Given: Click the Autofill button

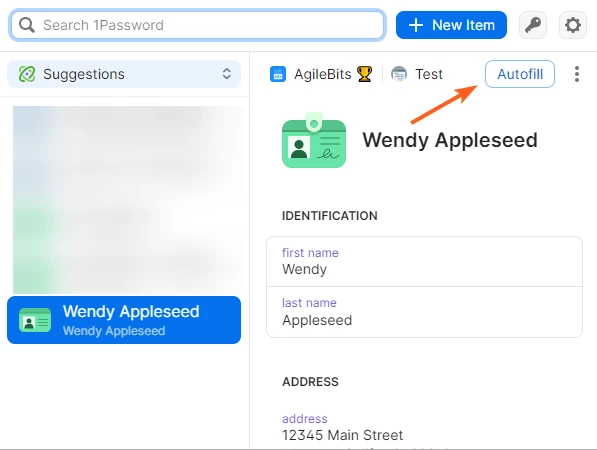Looking at the screenshot, I should tap(520, 74).
